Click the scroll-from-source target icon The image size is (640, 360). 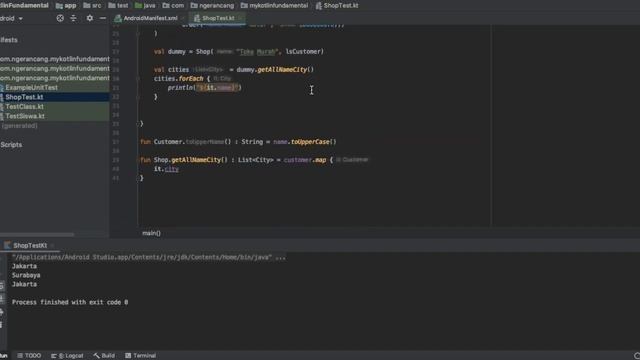(x=60, y=18)
